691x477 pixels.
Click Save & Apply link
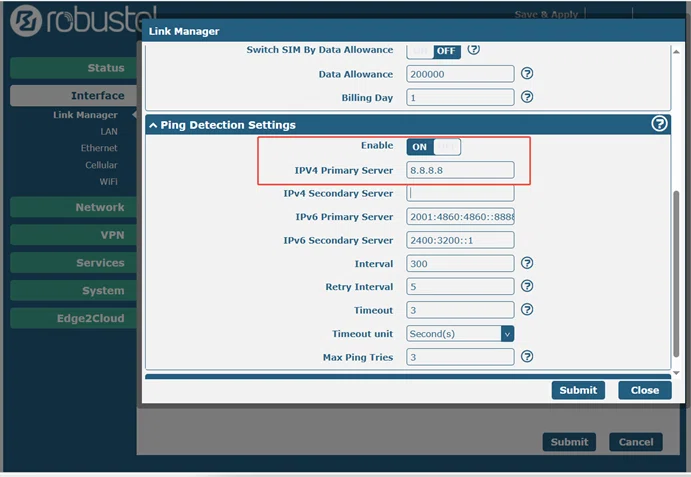pyautogui.click(x=546, y=14)
